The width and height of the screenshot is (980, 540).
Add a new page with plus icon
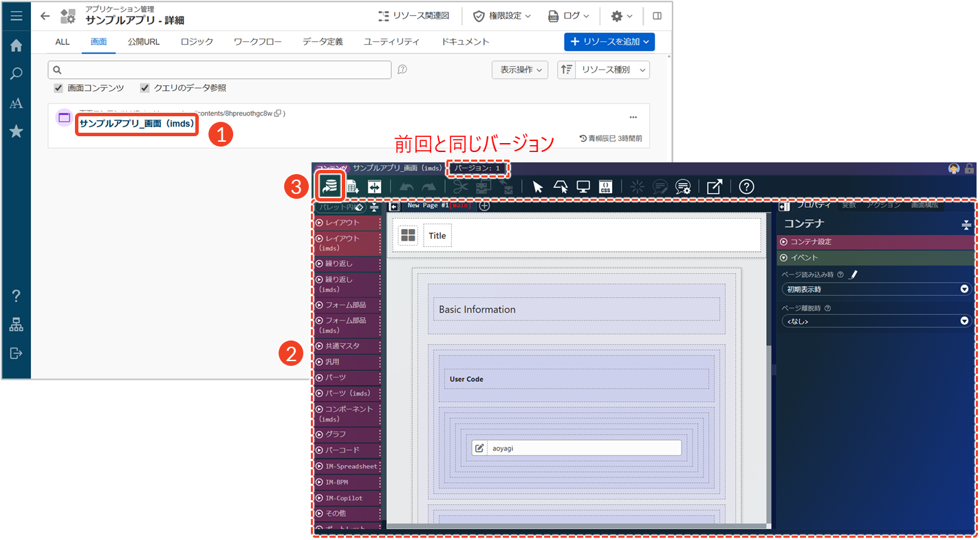[484, 206]
